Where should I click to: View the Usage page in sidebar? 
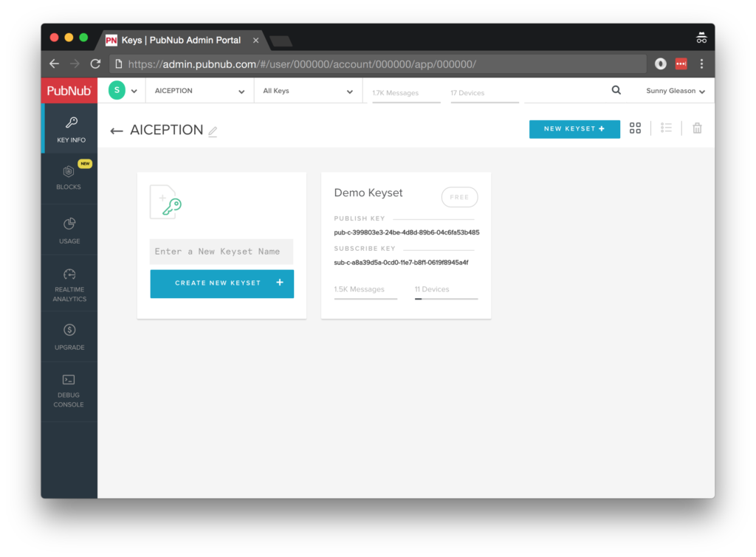point(69,230)
